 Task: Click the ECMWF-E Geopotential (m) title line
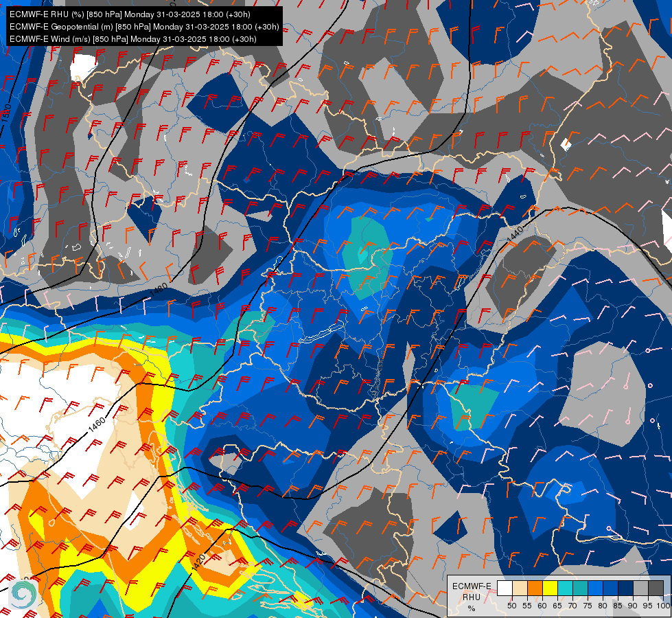point(144,27)
